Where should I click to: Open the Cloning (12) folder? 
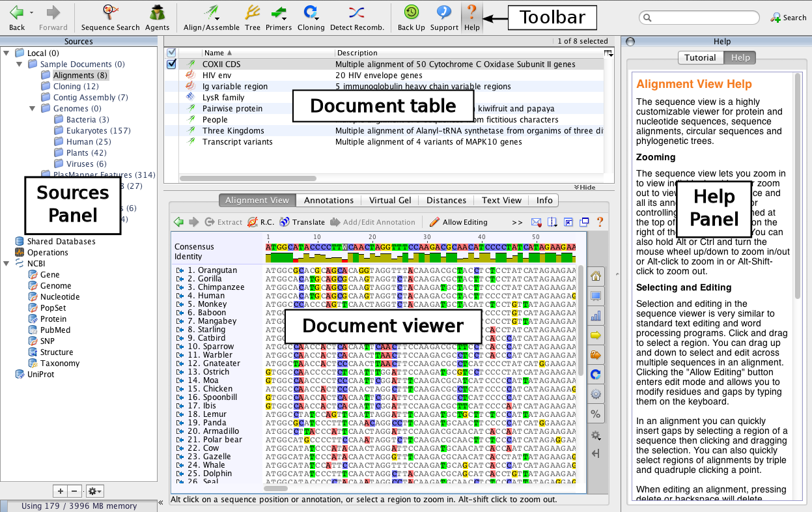tap(70, 86)
